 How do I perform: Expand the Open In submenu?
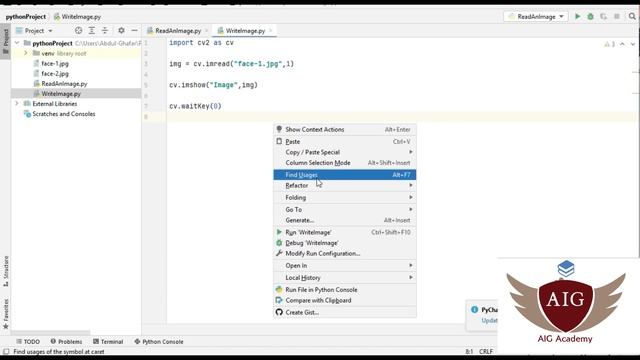point(345,265)
